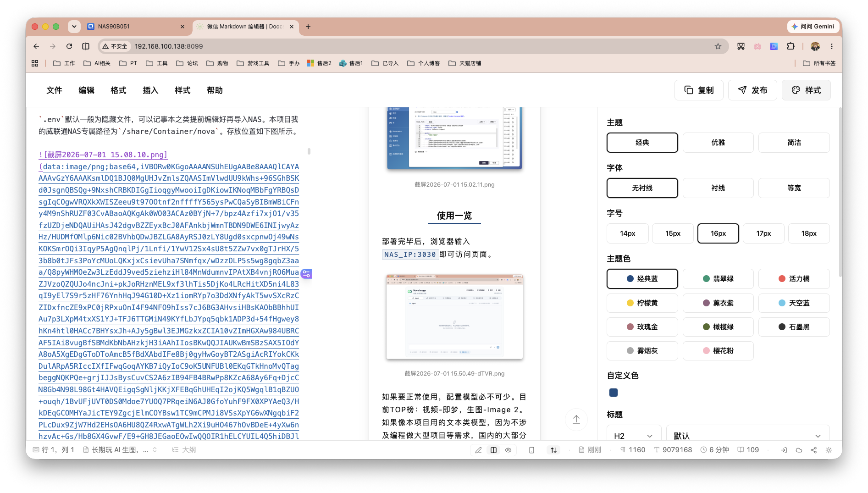Select the 经典 theme option
This screenshot has height=493, width=868.
642,143
